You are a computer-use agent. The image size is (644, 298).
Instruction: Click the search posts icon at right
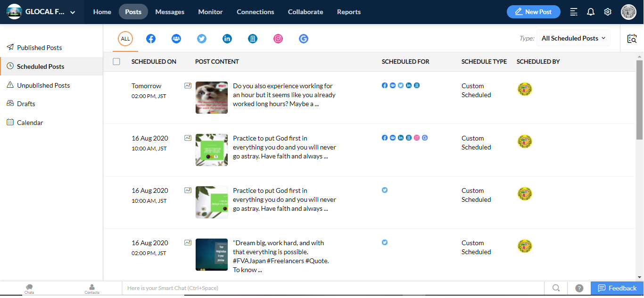point(632,39)
